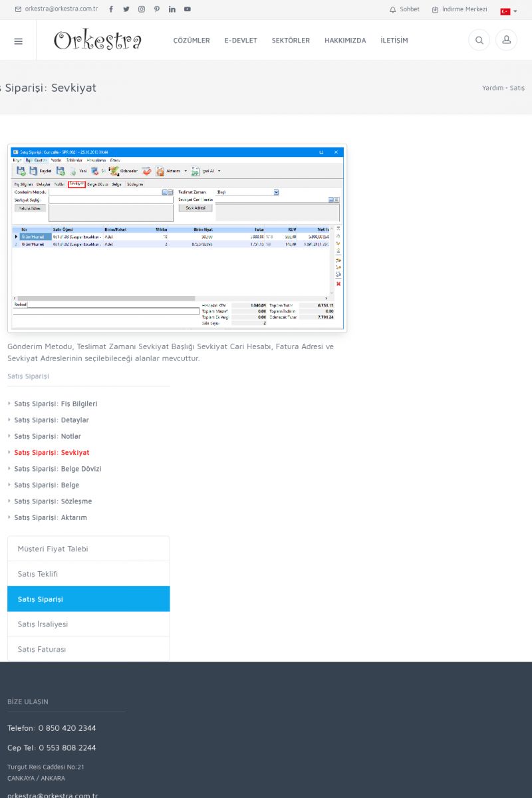Viewport: 532px width, 798px height.
Task: Select Satış Siparişi: Belge Dövizi link
Action: point(58,469)
